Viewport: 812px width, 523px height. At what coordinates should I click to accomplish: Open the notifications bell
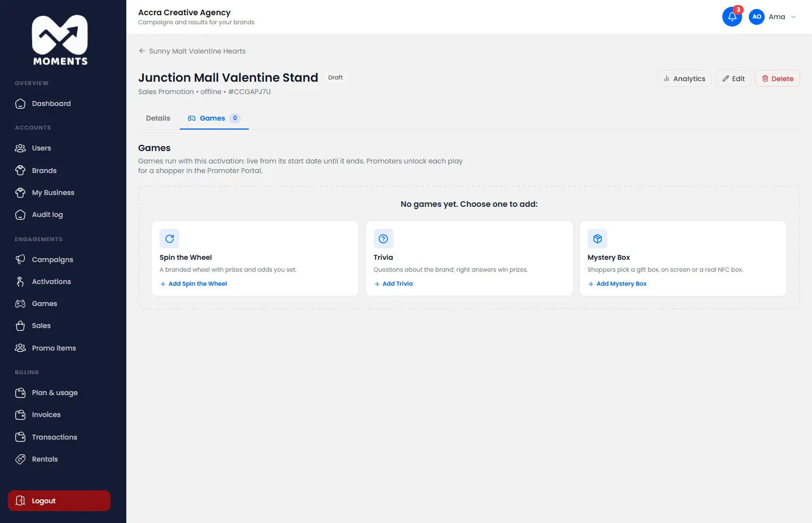(732, 16)
